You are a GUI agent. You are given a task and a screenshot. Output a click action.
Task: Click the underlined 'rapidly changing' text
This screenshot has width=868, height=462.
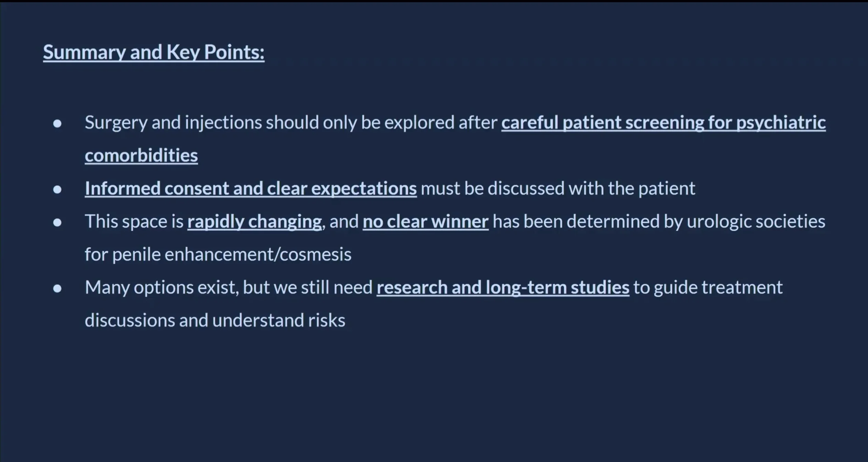pyautogui.click(x=254, y=221)
